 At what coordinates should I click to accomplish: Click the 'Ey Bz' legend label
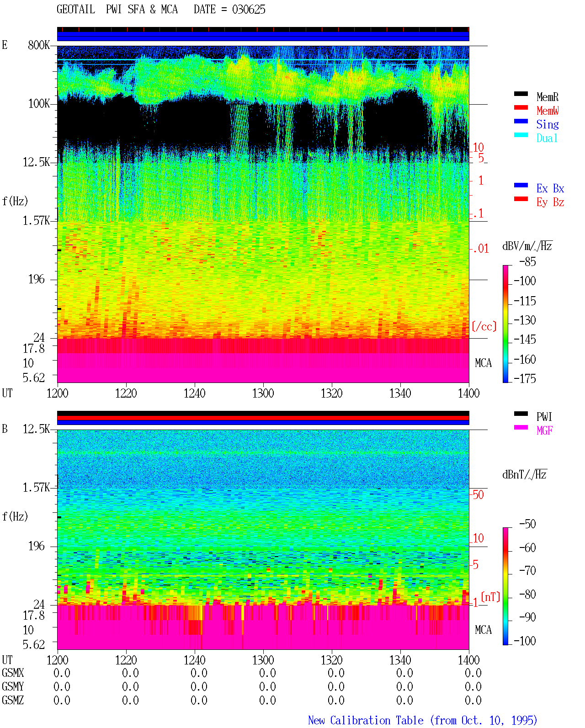click(x=550, y=202)
